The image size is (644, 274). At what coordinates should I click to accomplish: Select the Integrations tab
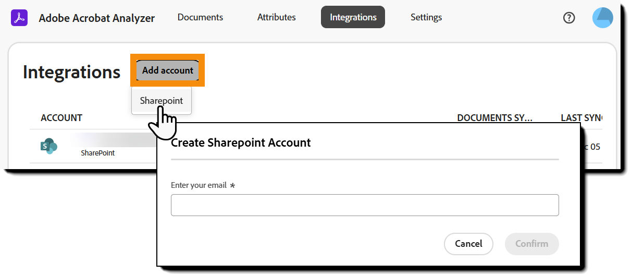click(x=353, y=17)
